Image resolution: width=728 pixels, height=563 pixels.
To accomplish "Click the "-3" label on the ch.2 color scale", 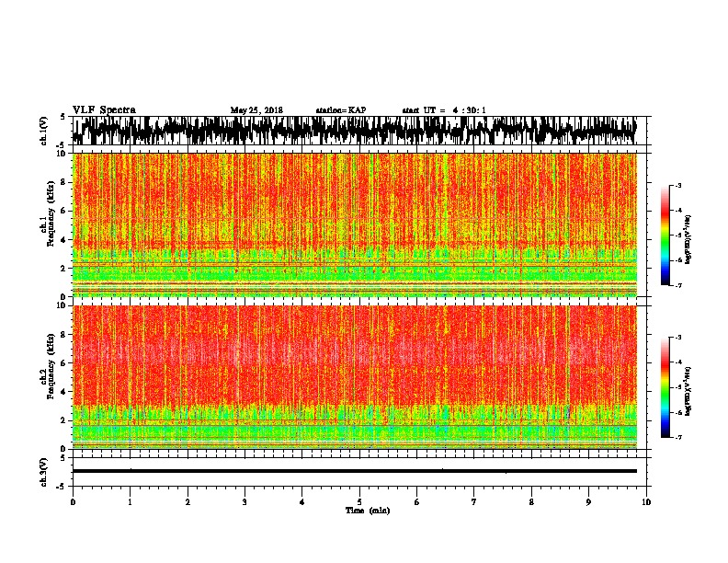I will click(677, 338).
